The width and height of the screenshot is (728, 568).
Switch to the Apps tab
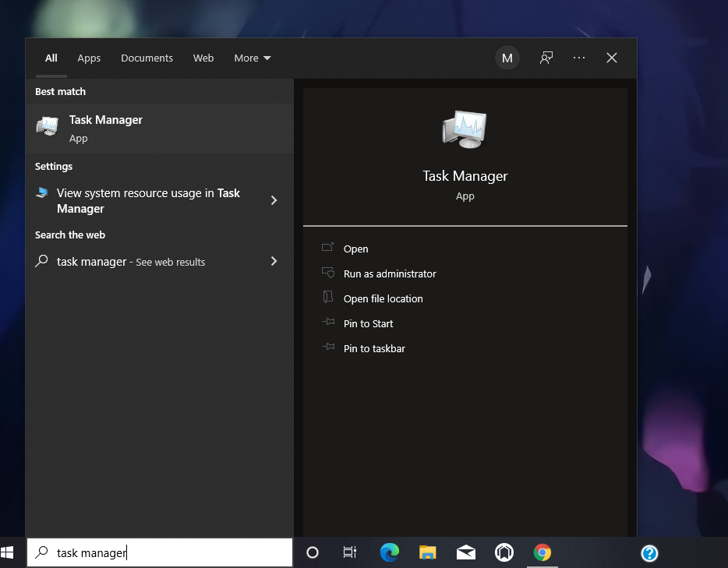(89, 58)
